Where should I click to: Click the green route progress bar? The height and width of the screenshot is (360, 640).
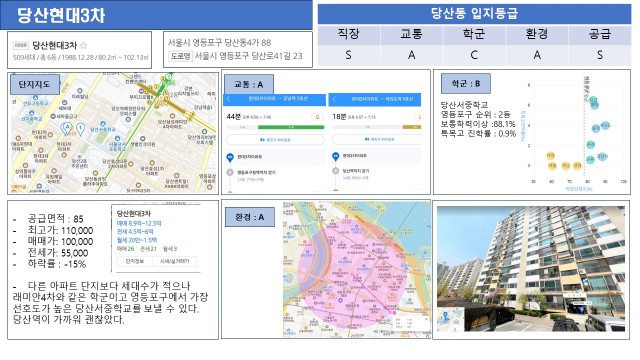(291, 127)
